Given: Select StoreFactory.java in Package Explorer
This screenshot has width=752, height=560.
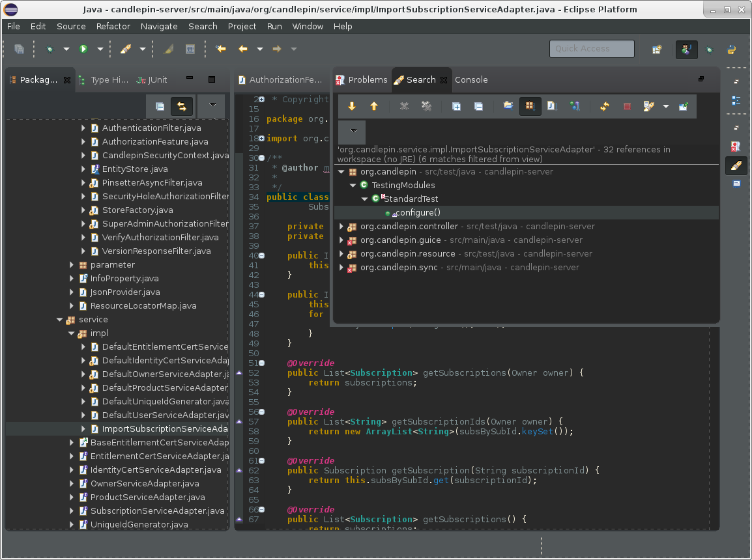Looking at the screenshot, I should [x=137, y=210].
